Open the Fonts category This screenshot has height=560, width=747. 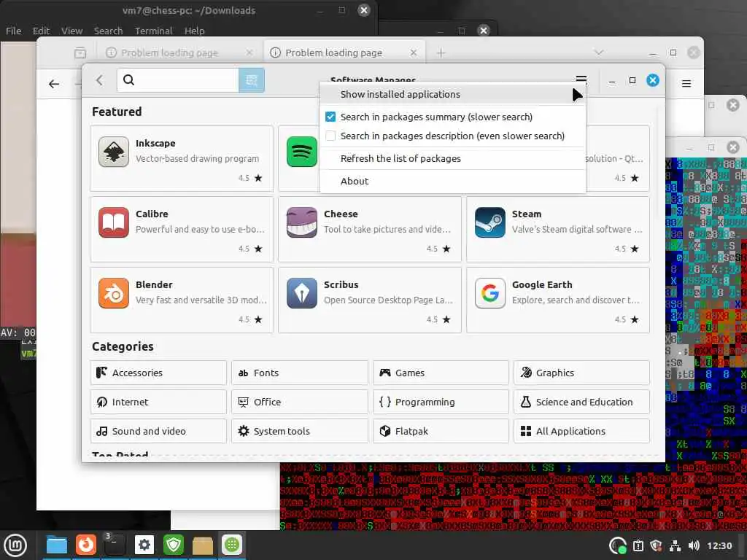click(x=300, y=373)
